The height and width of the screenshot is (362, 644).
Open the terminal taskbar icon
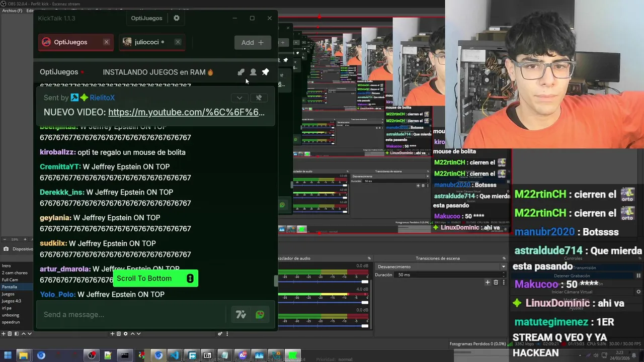[124, 355]
